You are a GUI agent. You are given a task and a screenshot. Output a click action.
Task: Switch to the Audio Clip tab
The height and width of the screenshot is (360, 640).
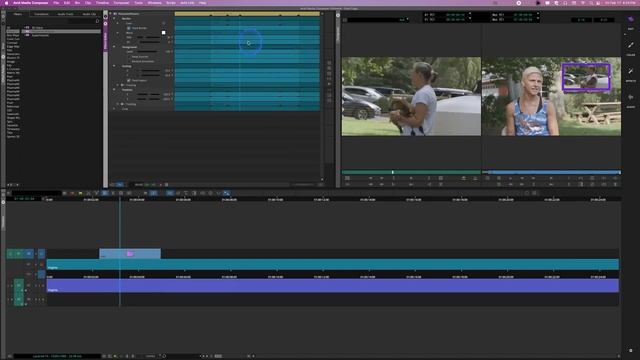89,14
